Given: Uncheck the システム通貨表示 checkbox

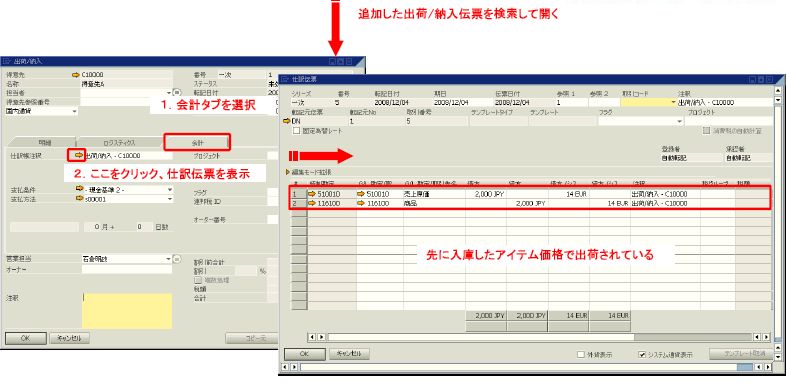Looking at the screenshot, I should pos(641,354).
